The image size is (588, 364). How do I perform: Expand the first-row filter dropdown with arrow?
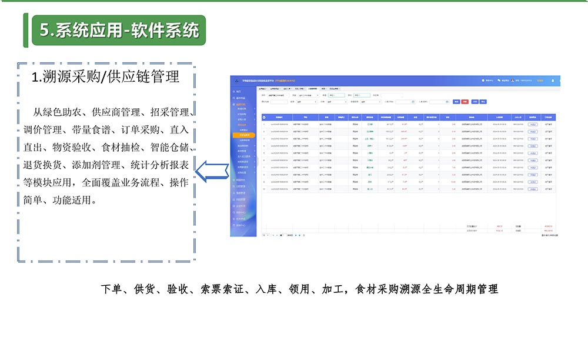pos(318,95)
